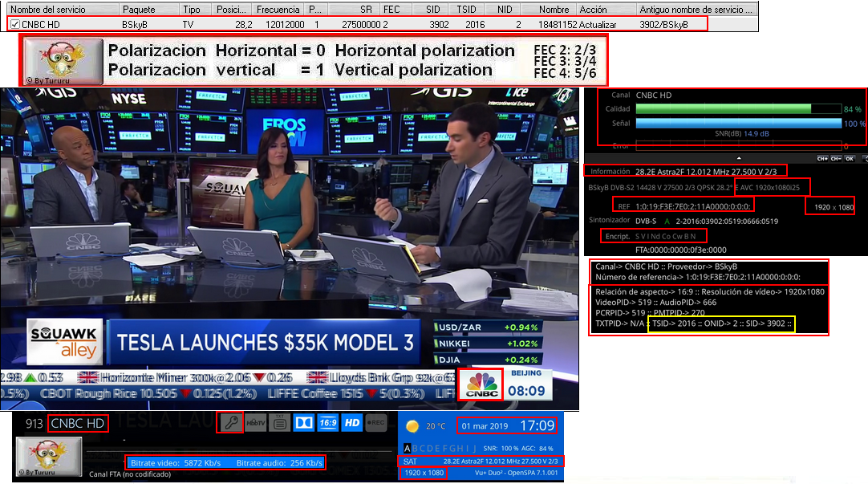Click SNR(dB) 14.9 dB reading
Image resolution: width=868 pixels, height=484 pixels.
(x=742, y=133)
